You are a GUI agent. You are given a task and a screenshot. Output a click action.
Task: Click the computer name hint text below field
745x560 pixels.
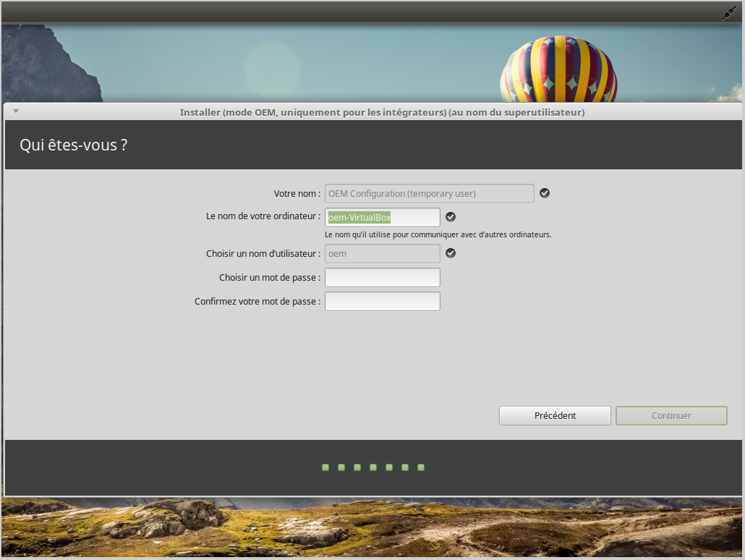438,235
